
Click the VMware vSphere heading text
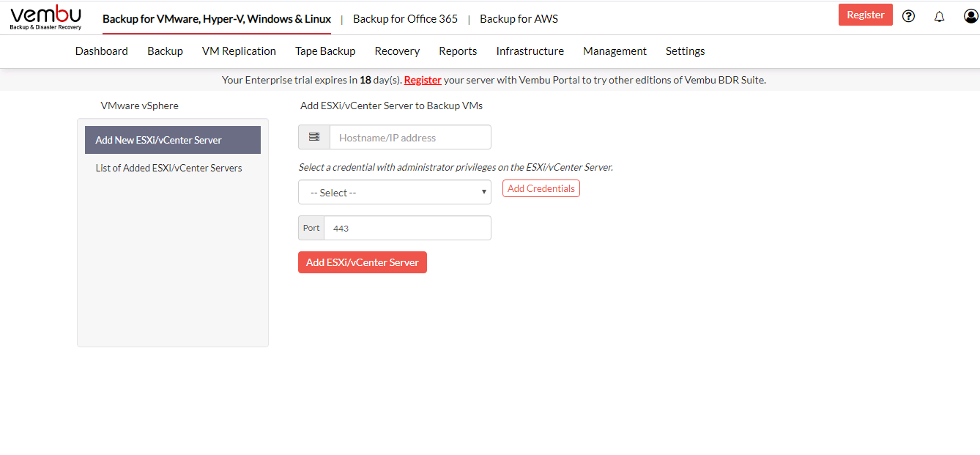[140, 106]
